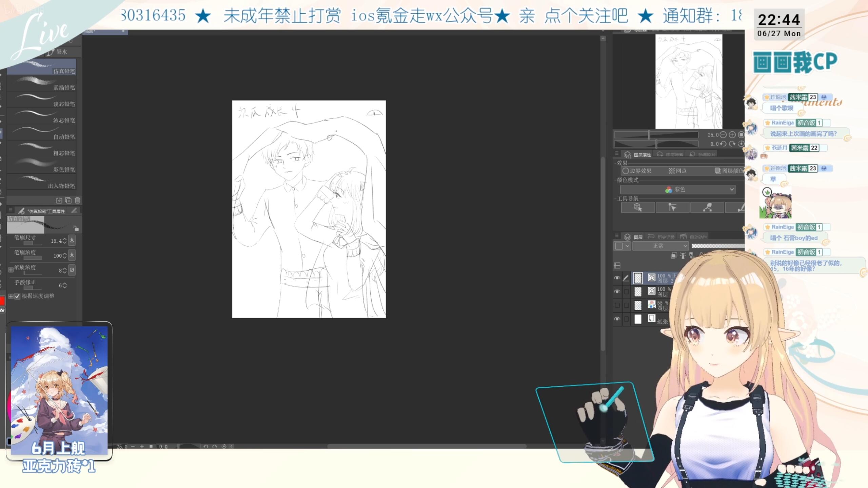Click the red foreground color swatch
The width and height of the screenshot is (868, 488).
(x=2, y=301)
